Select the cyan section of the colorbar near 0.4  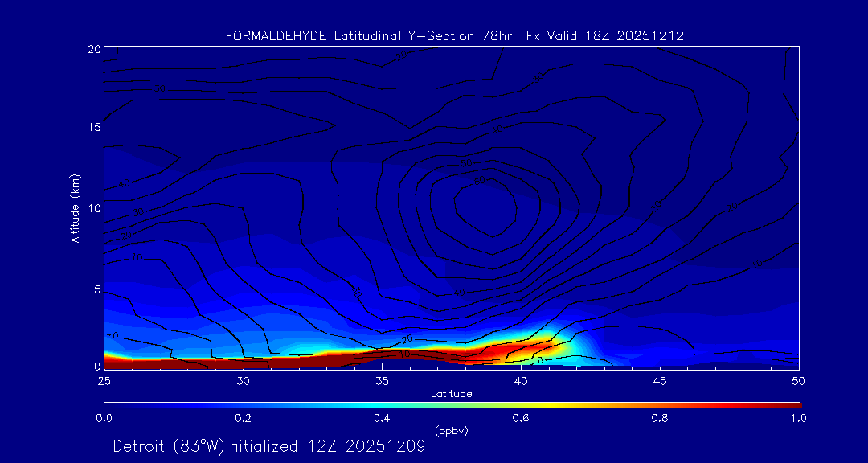(383, 404)
